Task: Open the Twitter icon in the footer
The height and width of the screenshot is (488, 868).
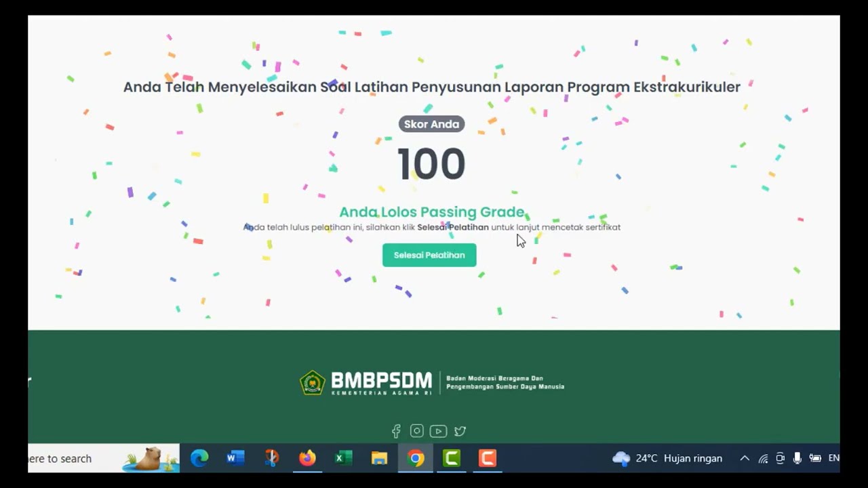Action: [460, 431]
